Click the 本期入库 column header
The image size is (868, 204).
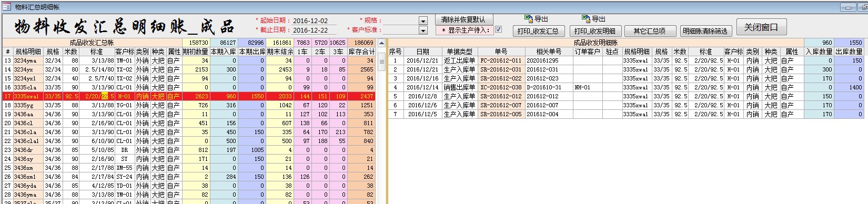point(224,52)
